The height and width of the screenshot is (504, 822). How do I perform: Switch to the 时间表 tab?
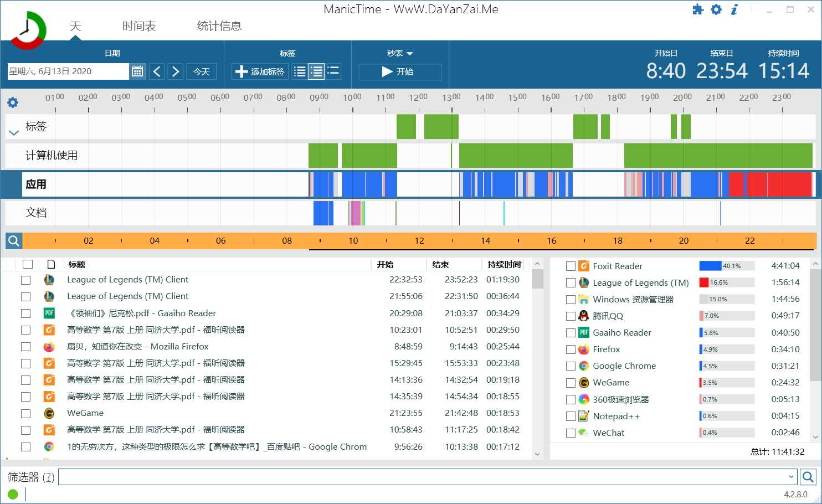click(x=139, y=26)
